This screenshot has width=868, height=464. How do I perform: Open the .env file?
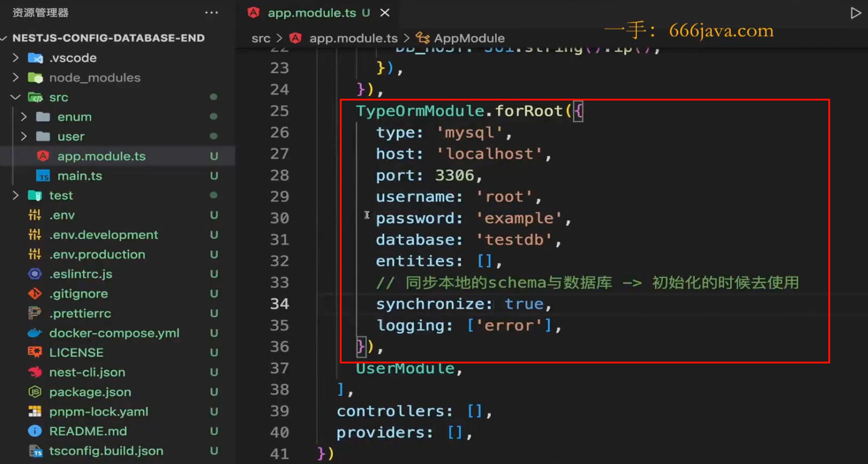tap(62, 215)
